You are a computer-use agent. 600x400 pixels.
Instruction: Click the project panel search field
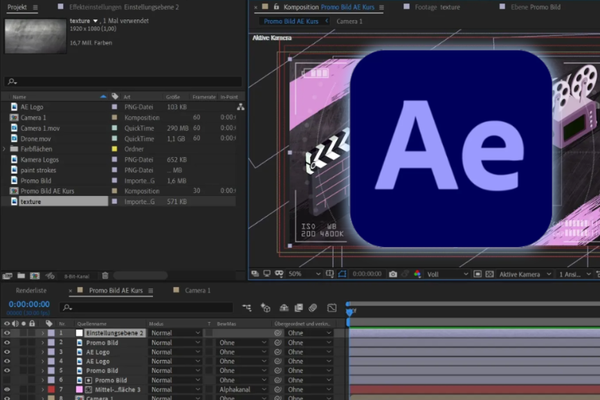[120, 82]
